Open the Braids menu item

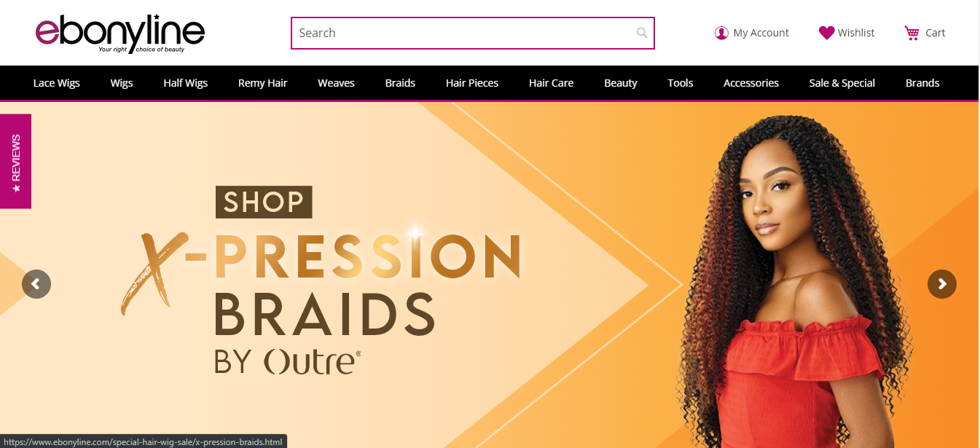pos(400,83)
